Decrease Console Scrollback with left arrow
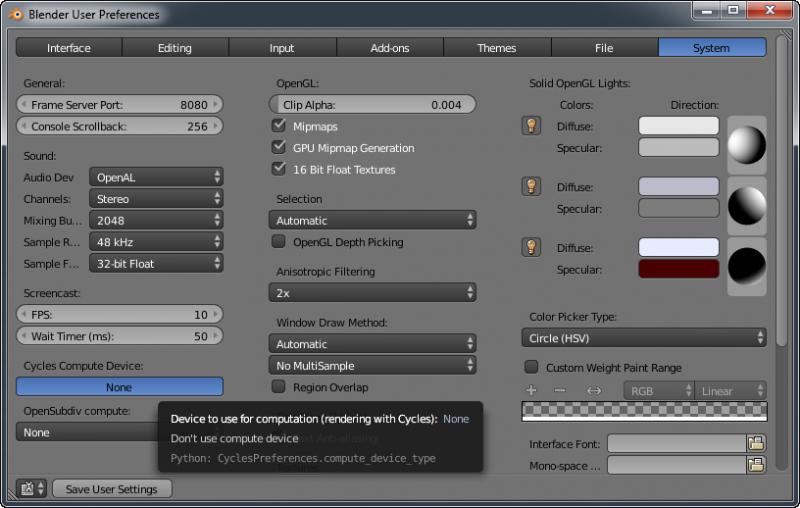 click(x=23, y=125)
